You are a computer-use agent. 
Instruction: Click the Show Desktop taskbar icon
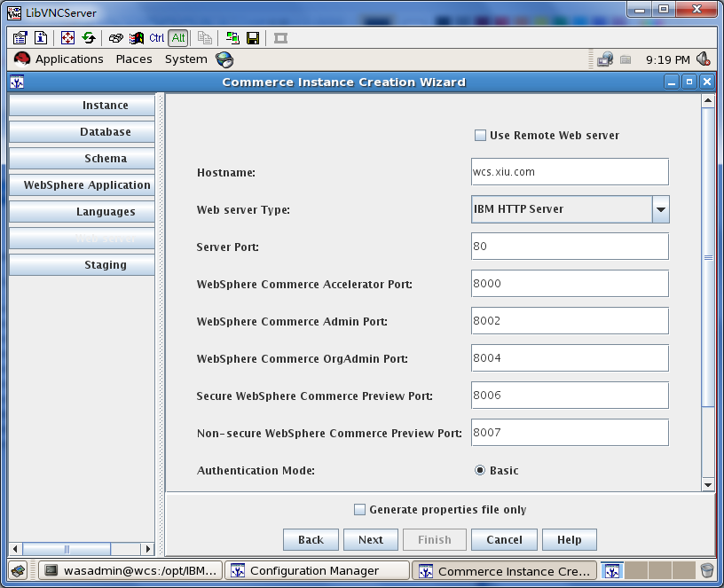pyautogui.click(x=18, y=571)
